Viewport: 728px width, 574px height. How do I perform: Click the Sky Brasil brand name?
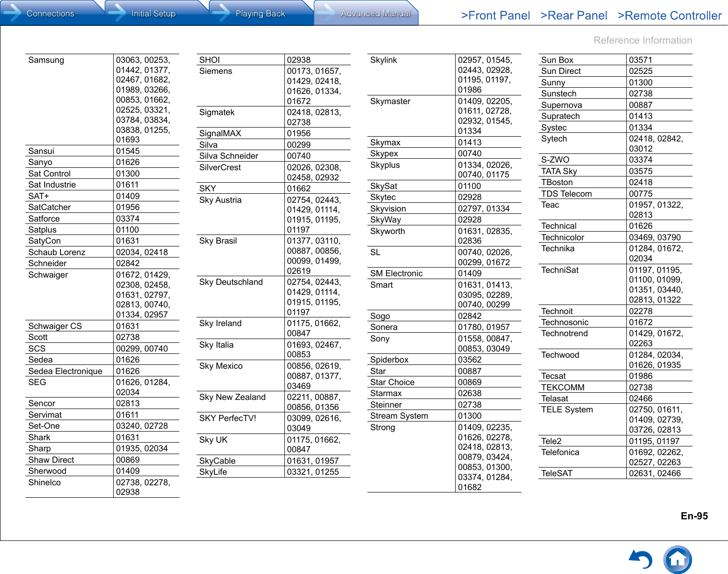pyautogui.click(x=218, y=241)
